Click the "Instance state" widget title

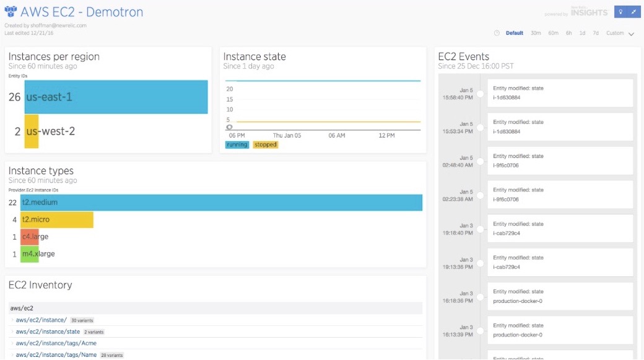(x=255, y=56)
